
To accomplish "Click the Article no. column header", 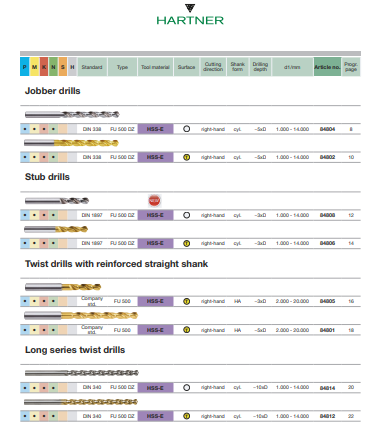I will coord(327,67).
